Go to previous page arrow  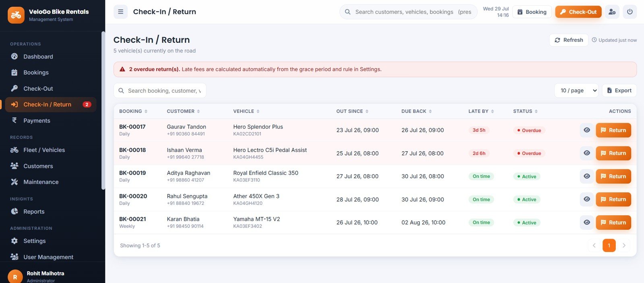[594, 246]
